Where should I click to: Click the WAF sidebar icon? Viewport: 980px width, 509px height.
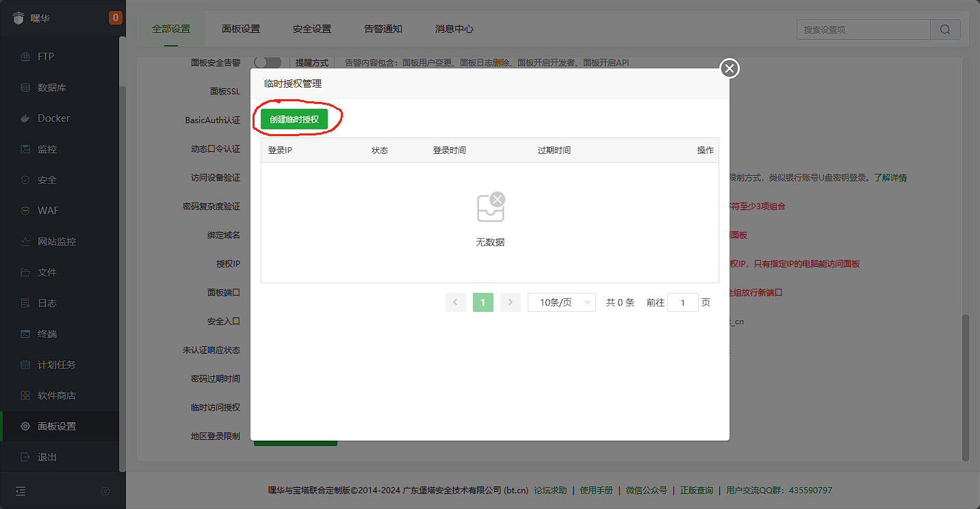[25, 211]
